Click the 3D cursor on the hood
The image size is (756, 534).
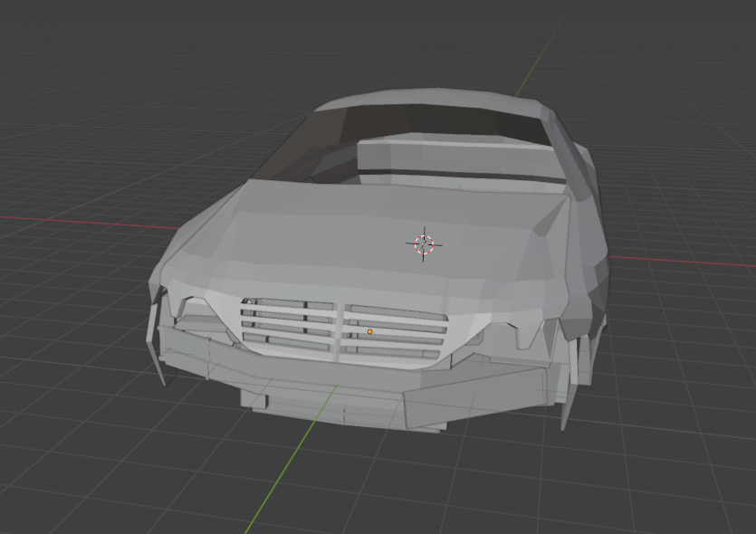click(425, 243)
